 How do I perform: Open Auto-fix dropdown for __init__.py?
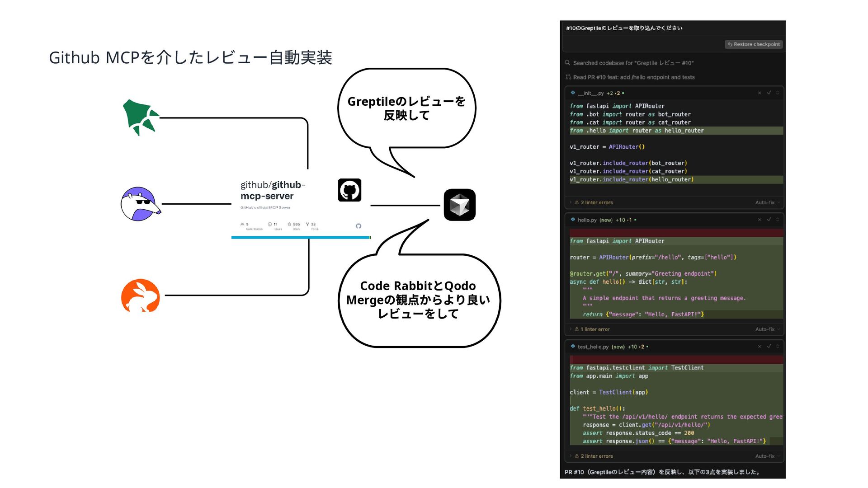768,202
